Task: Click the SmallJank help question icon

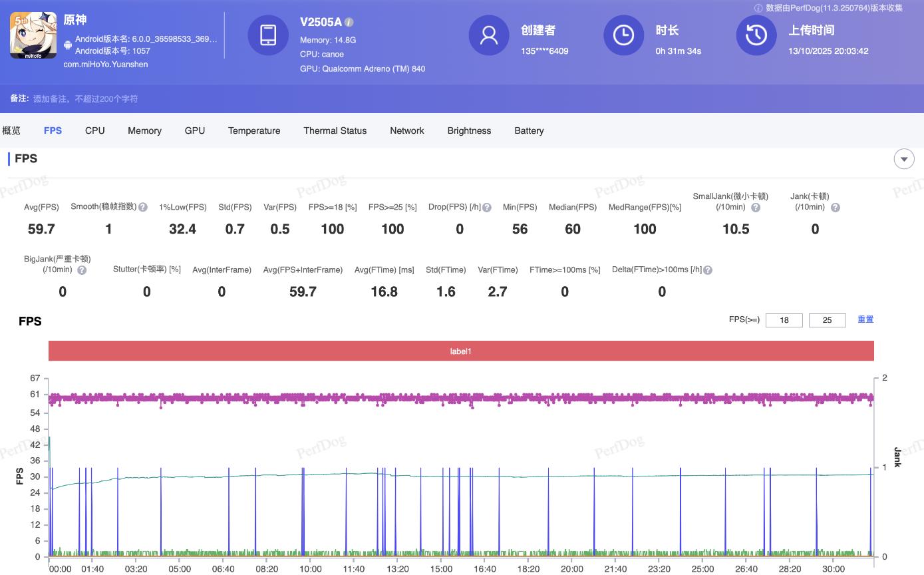Action: pos(755,208)
